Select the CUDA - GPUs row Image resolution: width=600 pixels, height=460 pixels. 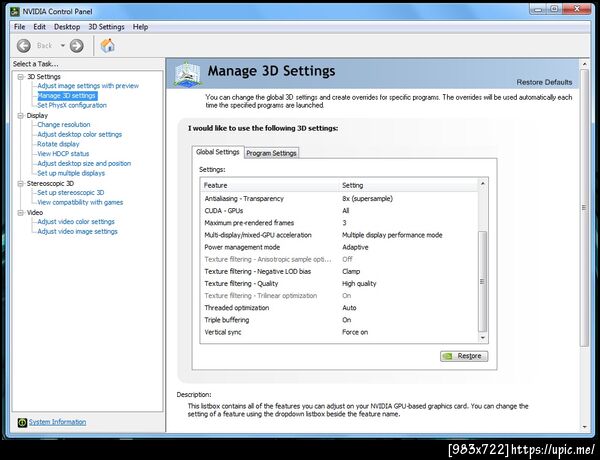pyautogui.click(x=339, y=211)
